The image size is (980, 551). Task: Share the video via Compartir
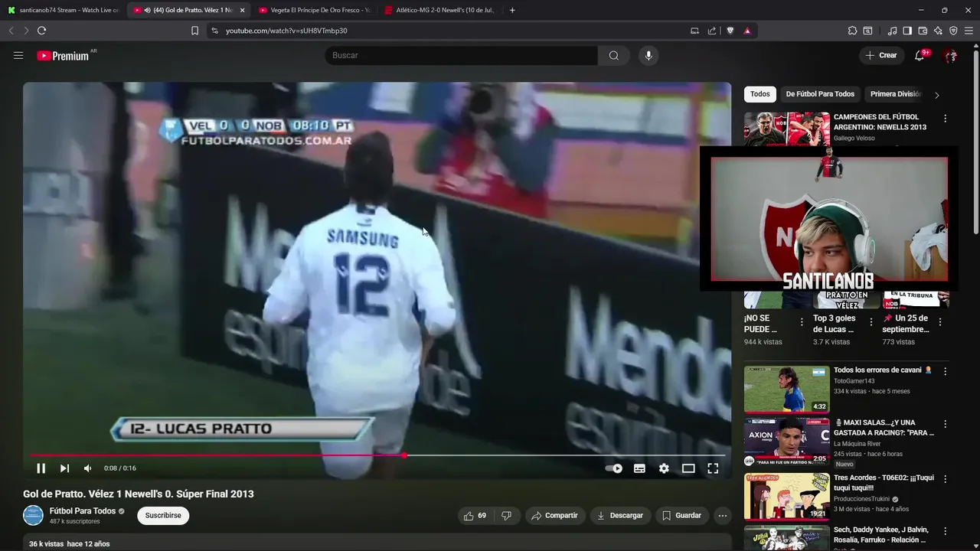pyautogui.click(x=555, y=516)
